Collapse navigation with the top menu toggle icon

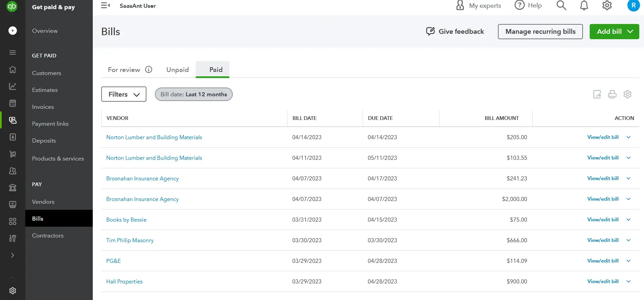106,5
